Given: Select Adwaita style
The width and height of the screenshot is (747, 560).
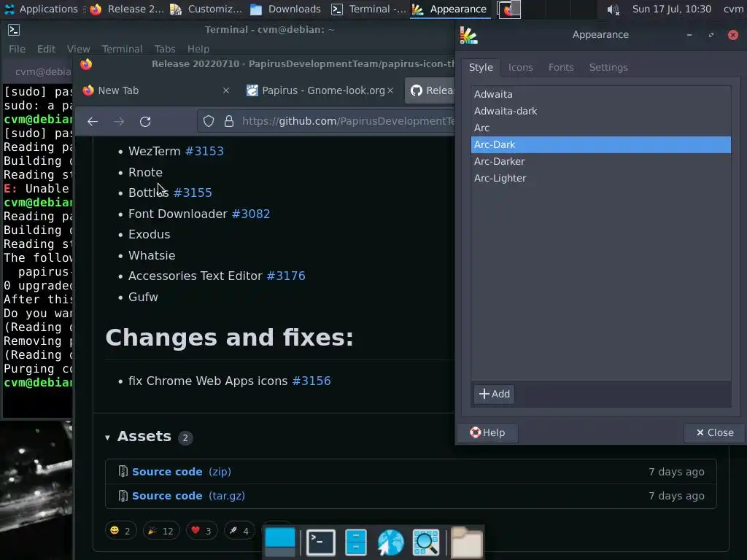Looking at the screenshot, I should (601, 94).
